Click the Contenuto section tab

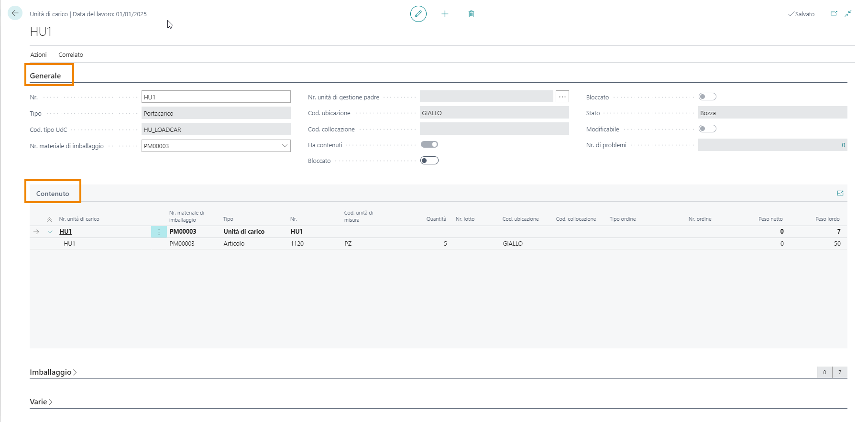pos(53,194)
